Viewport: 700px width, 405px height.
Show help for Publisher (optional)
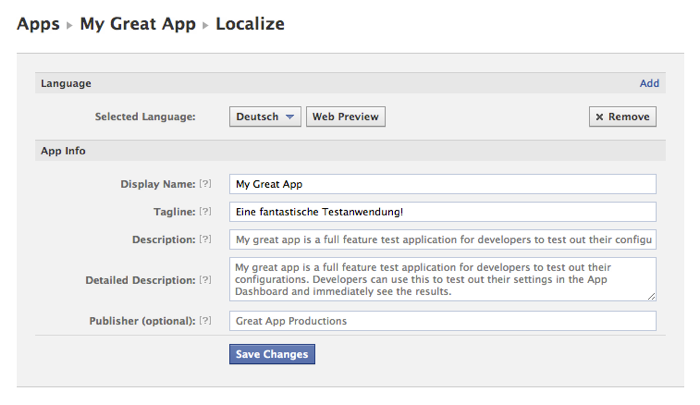(x=205, y=321)
